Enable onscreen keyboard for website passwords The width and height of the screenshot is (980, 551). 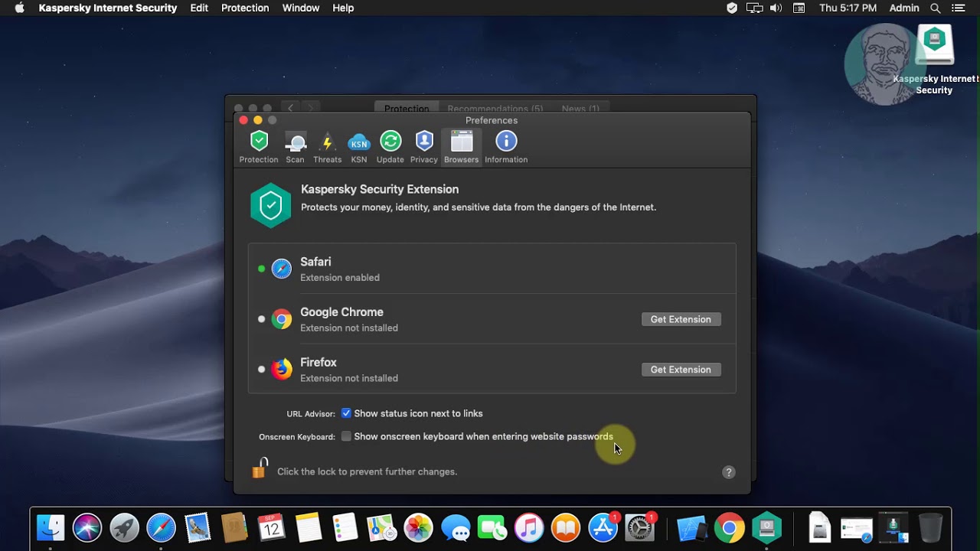pos(346,436)
